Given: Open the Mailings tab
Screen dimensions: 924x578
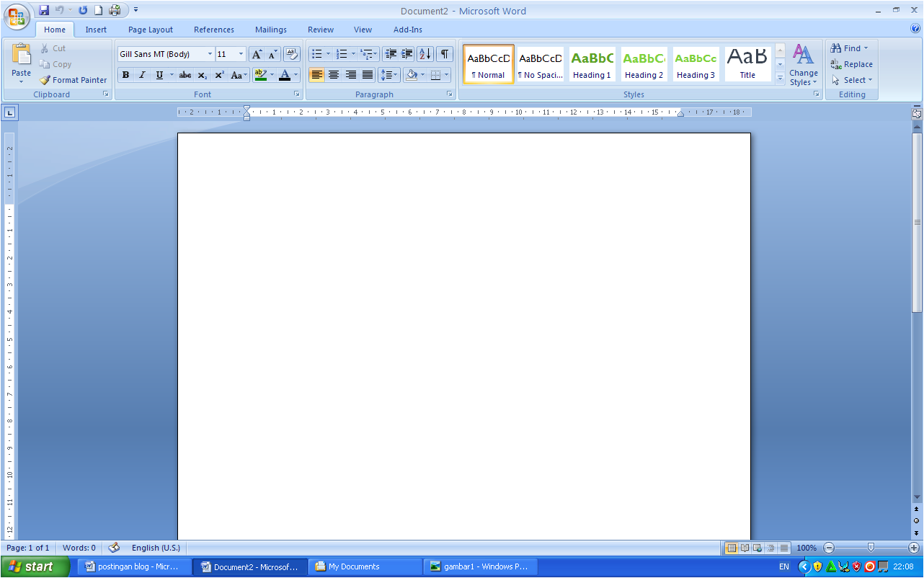Looking at the screenshot, I should coord(271,30).
